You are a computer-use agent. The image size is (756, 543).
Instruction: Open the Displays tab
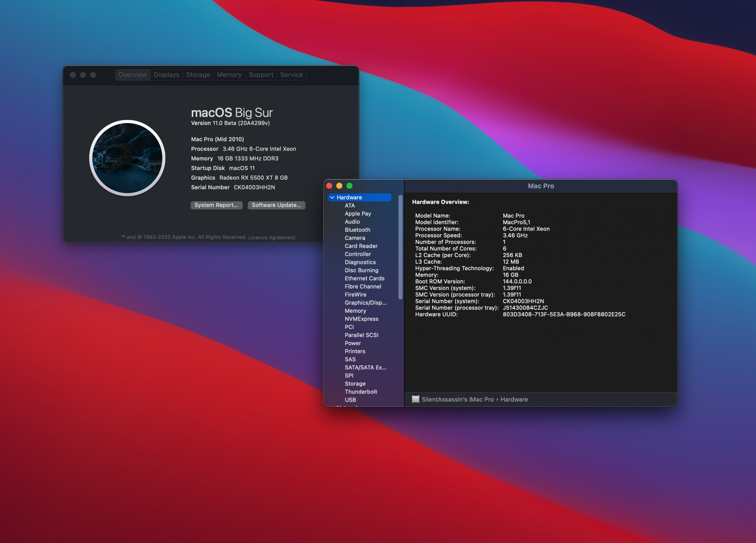[x=166, y=75]
